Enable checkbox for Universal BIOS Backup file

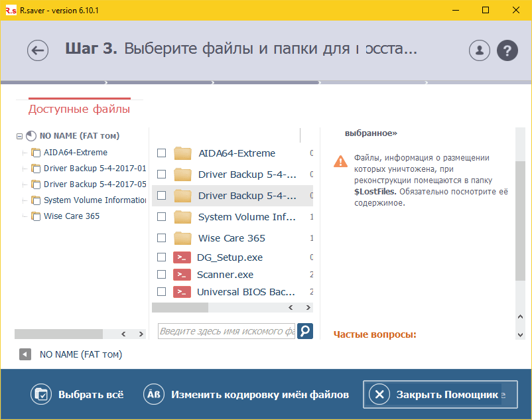click(x=161, y=292)
